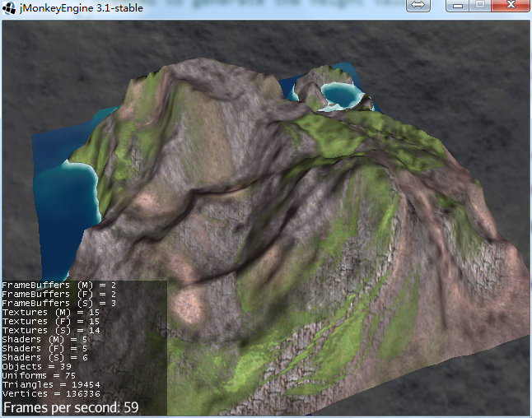Click the 'Triangles = 19454' stat line

tap(51, 385)
